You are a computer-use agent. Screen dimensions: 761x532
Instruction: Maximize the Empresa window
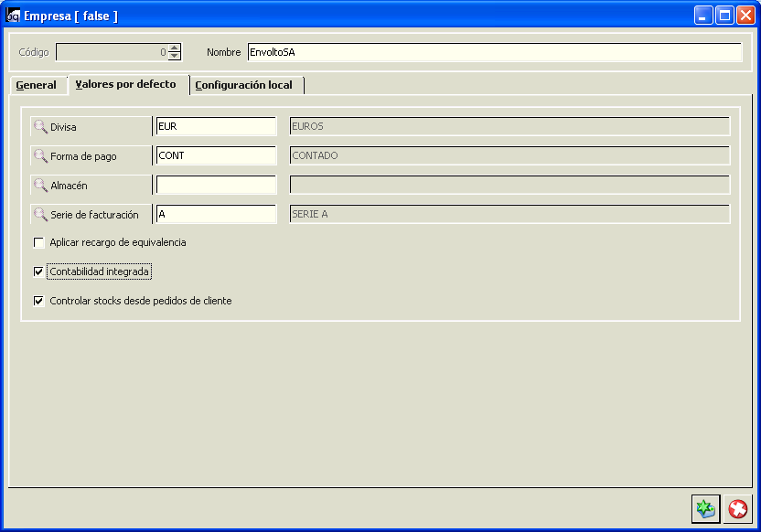(x=724, y=16)
